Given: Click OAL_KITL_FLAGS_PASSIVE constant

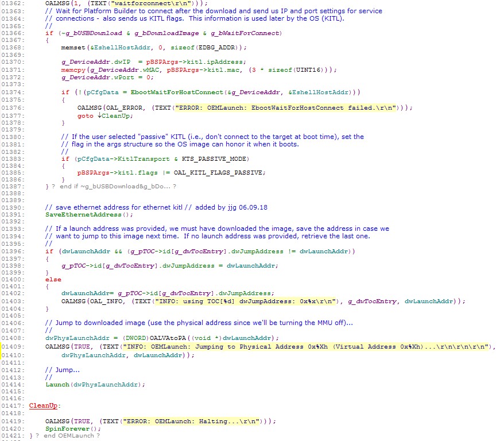Looking at the screenshot, I should coord(218,173).
